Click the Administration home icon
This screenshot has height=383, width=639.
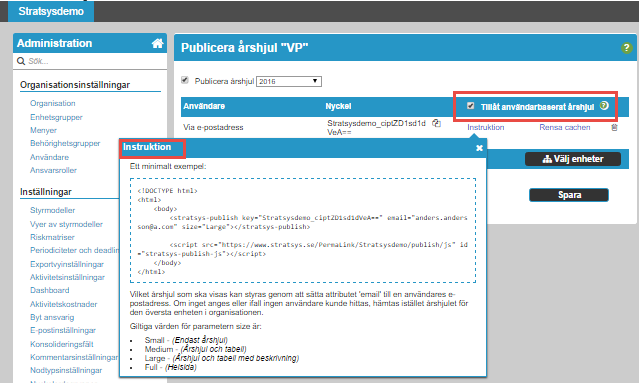(x=157, y=43)
